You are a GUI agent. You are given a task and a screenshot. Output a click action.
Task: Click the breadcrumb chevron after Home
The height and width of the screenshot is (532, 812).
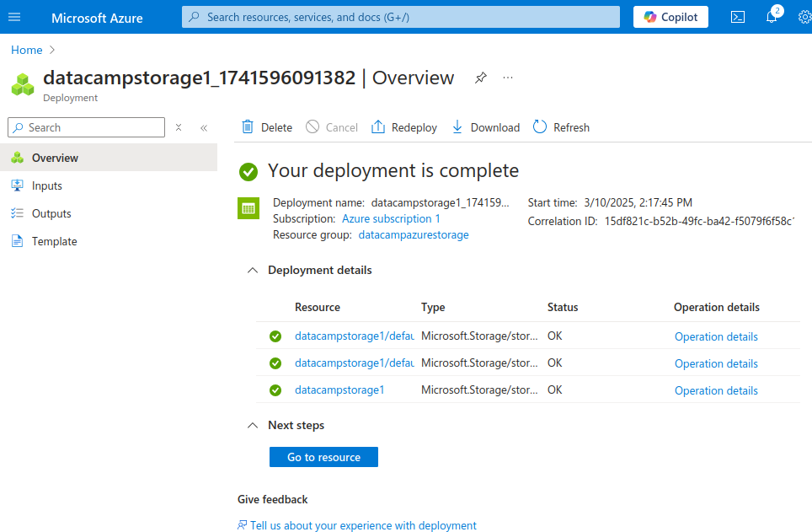coord(51,50)
